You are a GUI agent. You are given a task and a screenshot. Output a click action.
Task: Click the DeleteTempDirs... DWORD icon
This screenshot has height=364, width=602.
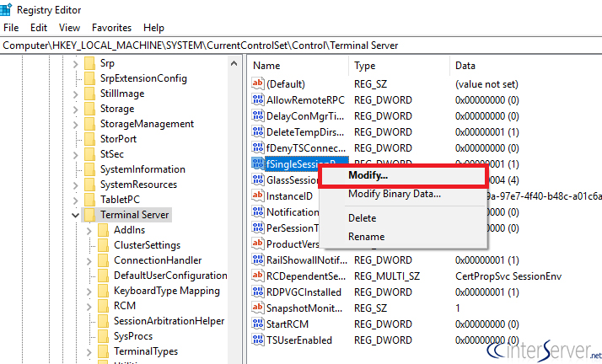pos(258,131)
